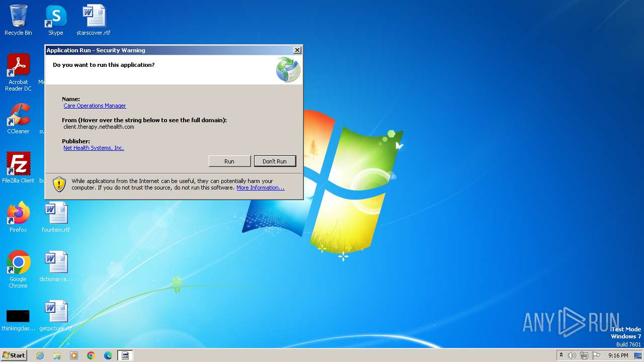
Task: Click the Run button in the security warning
Action: click(229, 161)
